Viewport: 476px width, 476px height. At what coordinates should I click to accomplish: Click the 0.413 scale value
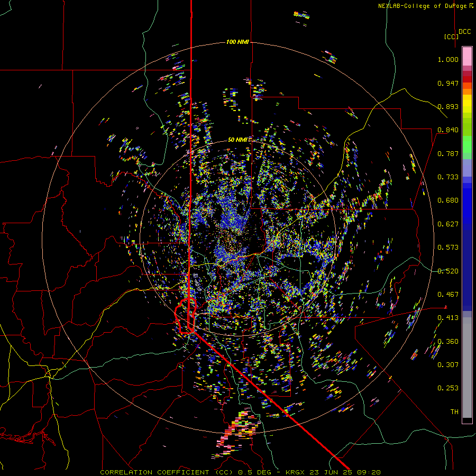tap(448, 318)
